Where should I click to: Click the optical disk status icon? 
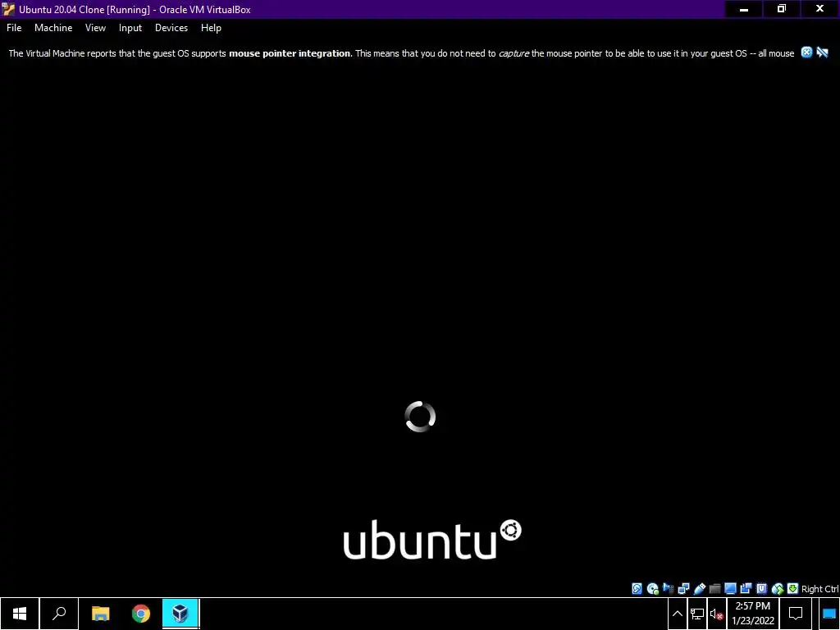pos(652,589)
